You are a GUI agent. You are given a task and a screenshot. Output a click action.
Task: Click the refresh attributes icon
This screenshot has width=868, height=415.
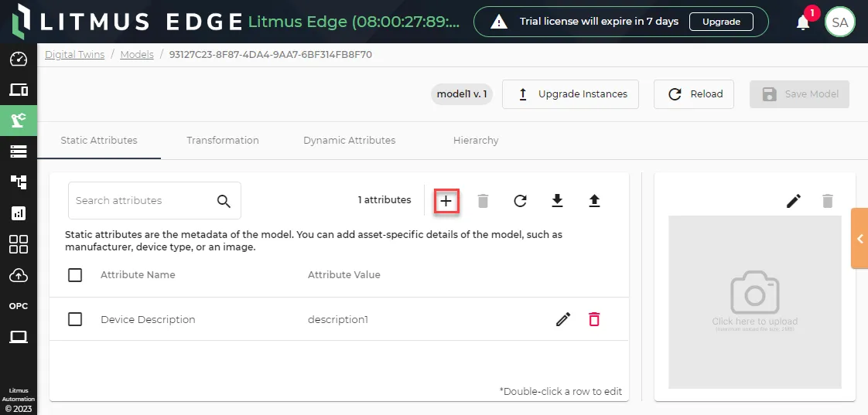(520, 201)
